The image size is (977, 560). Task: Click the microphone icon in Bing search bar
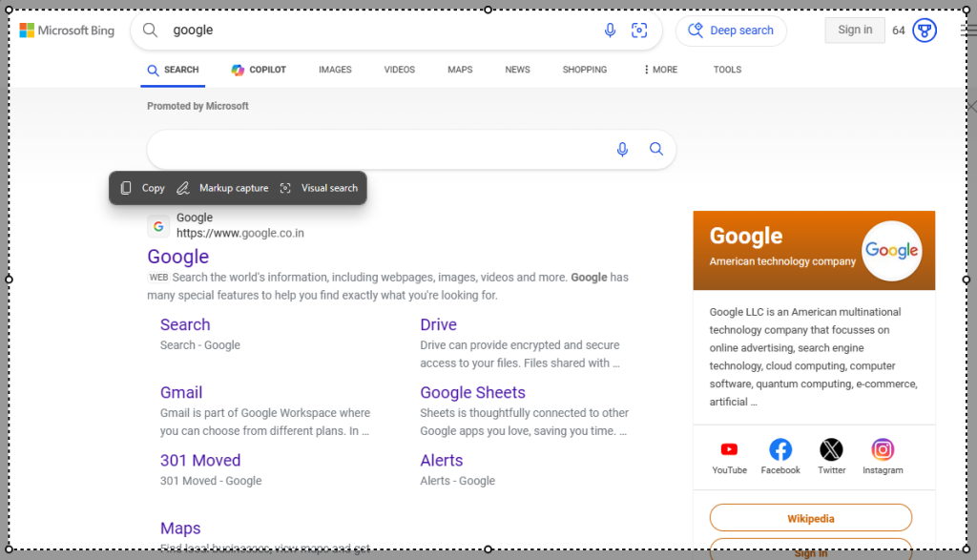point(610,30)
